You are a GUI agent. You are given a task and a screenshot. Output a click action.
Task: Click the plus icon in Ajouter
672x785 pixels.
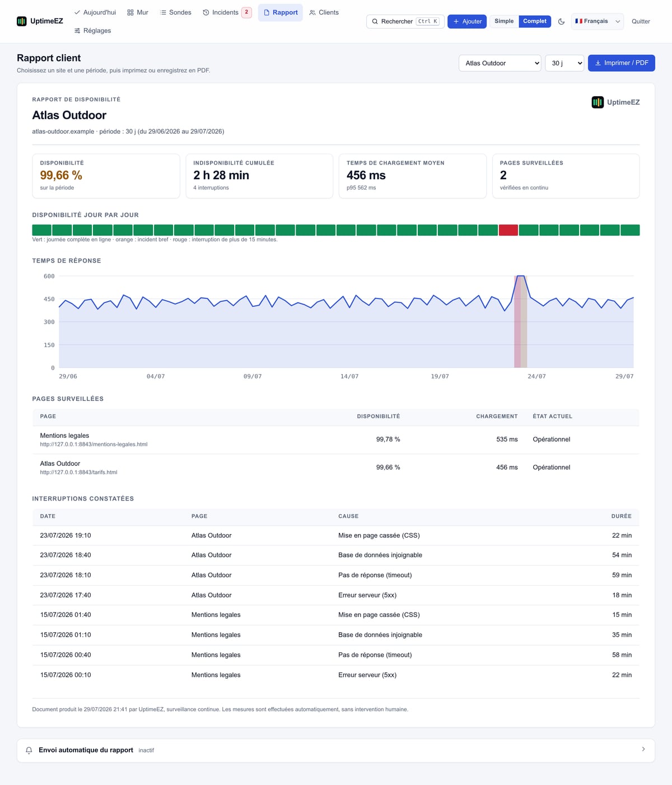(456, 21)
